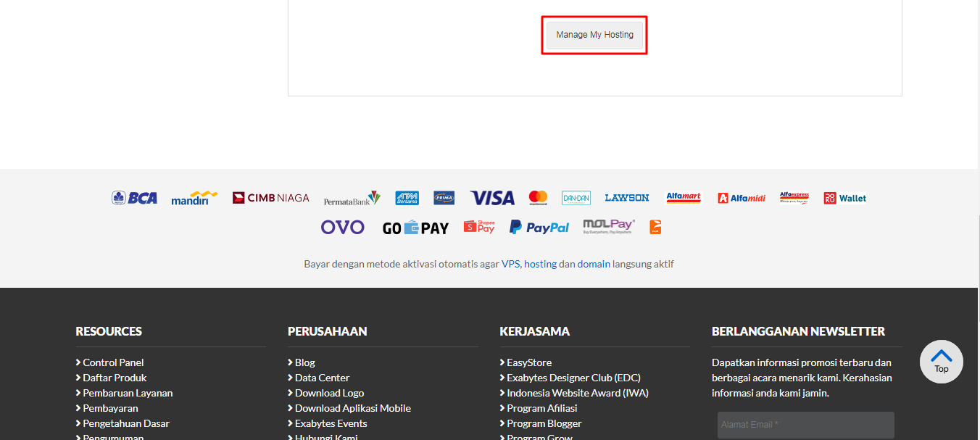
Task: Select the Mastercard payment icon
Action: point(538,197)
